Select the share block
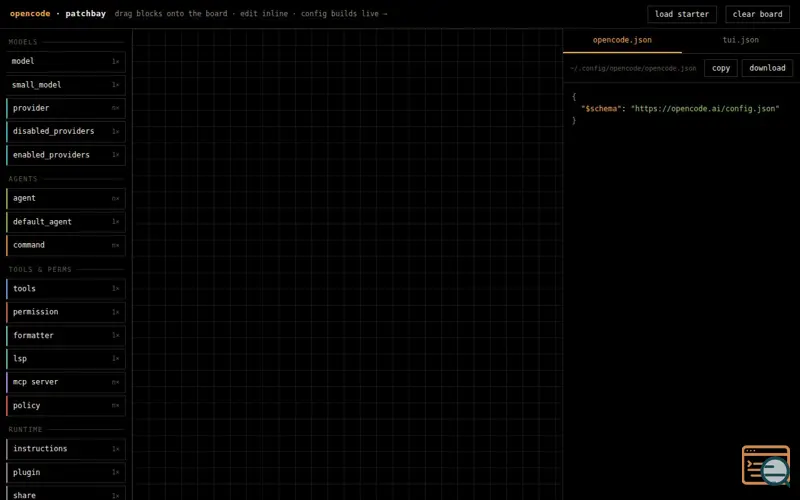This screenshot has height=500, width=800. tap(66, 493)
